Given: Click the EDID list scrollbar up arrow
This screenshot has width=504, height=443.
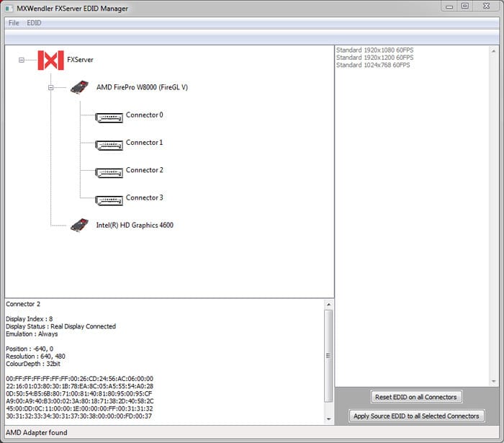Looking at the screenshot, I should [x=494, y=50].
